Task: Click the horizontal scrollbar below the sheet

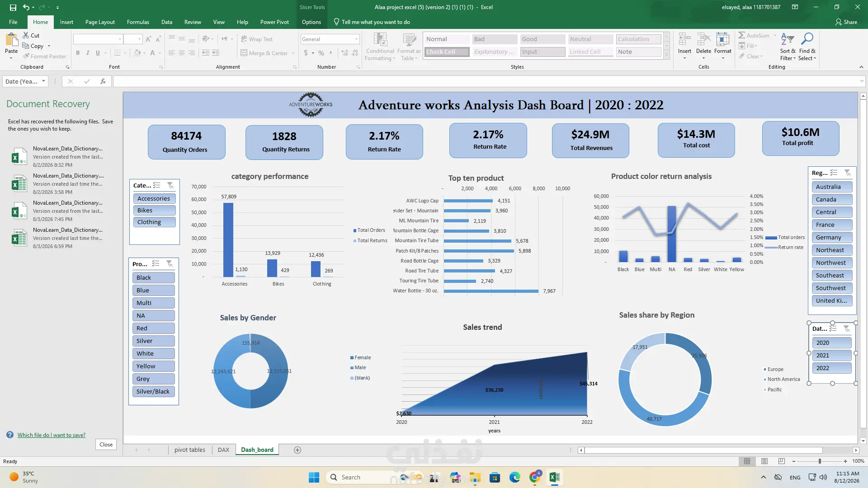Action: pos(703,450)
